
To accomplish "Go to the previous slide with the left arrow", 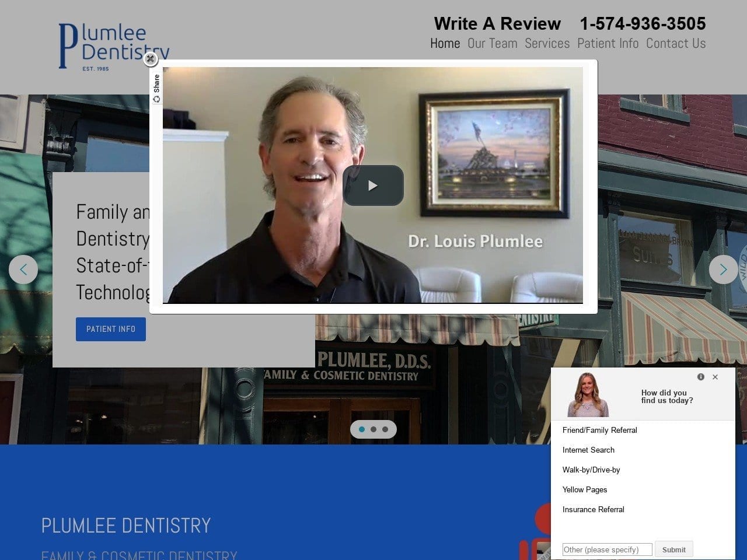I will coord(23,269).
